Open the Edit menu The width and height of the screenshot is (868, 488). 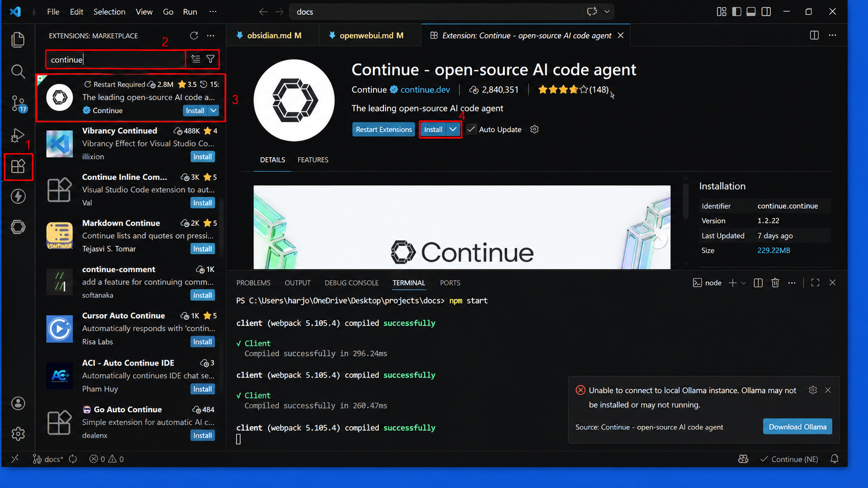click(x=76, y=11)
